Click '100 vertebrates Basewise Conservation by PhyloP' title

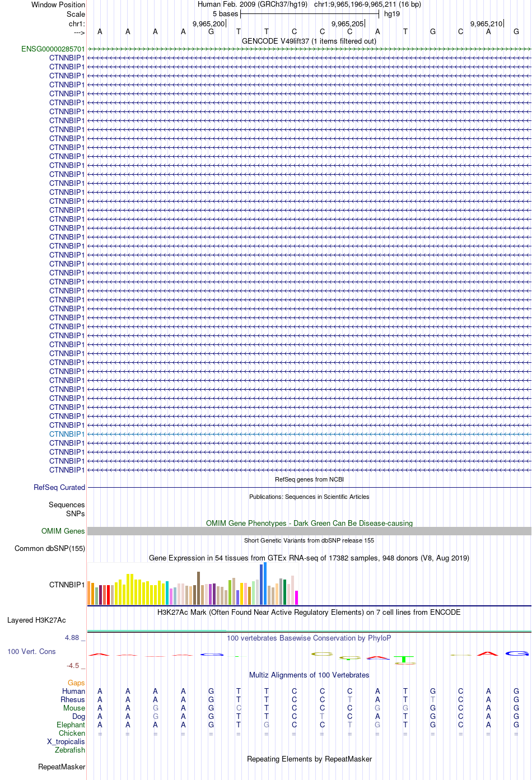309,638
